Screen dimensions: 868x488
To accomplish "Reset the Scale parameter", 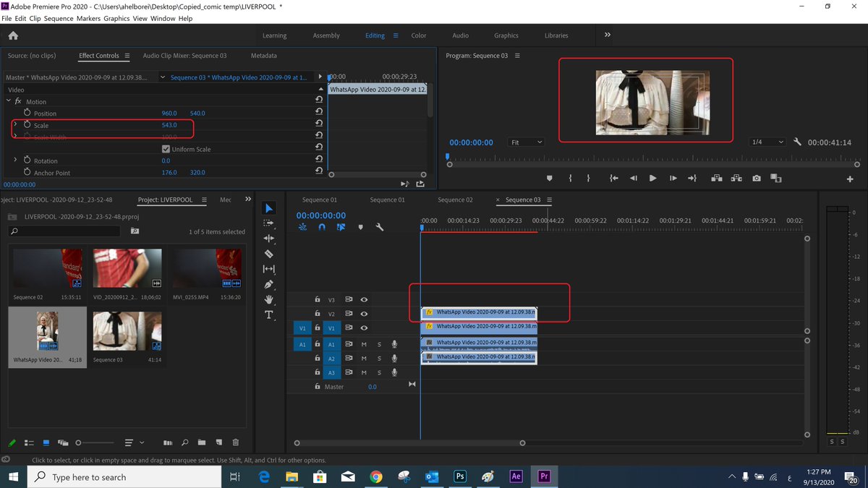I will coord(319,125).
